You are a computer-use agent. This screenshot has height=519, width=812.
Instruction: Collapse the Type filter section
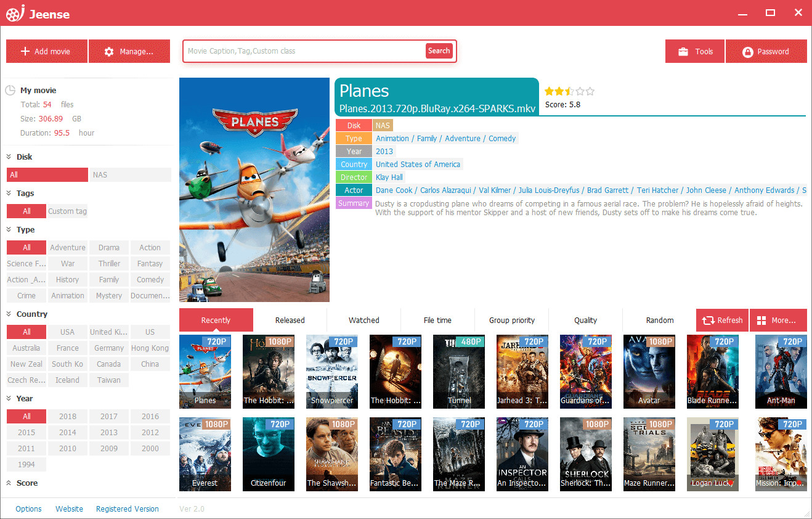(x=10, y=229)
